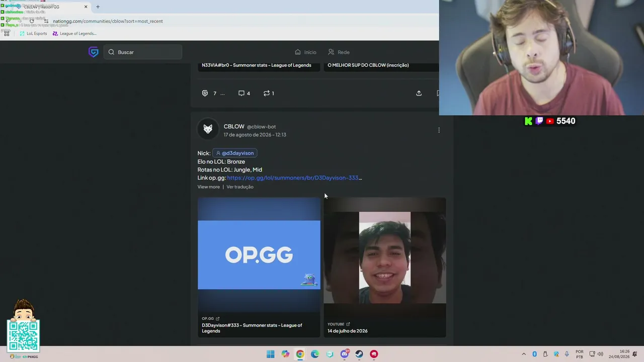This screenshot has width=644, height=362.
Task: Focus the Buscar search field
Action: pyautogui.click(x=143, y=52)
